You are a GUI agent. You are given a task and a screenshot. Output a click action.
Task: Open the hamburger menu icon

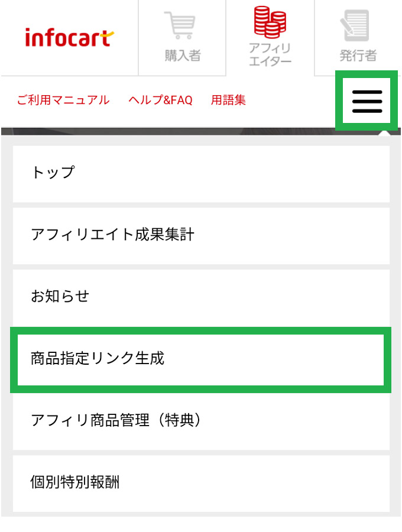(x=367, y=101)
